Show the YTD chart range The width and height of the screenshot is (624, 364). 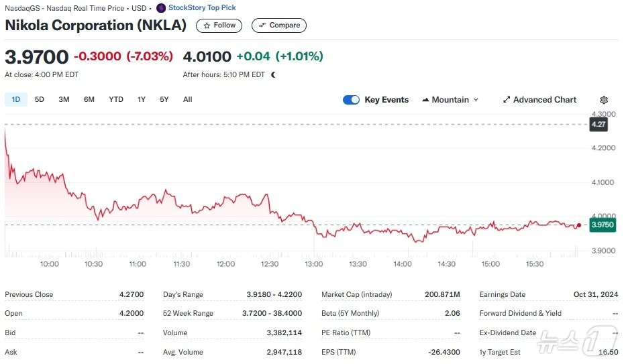pos(116,99)
